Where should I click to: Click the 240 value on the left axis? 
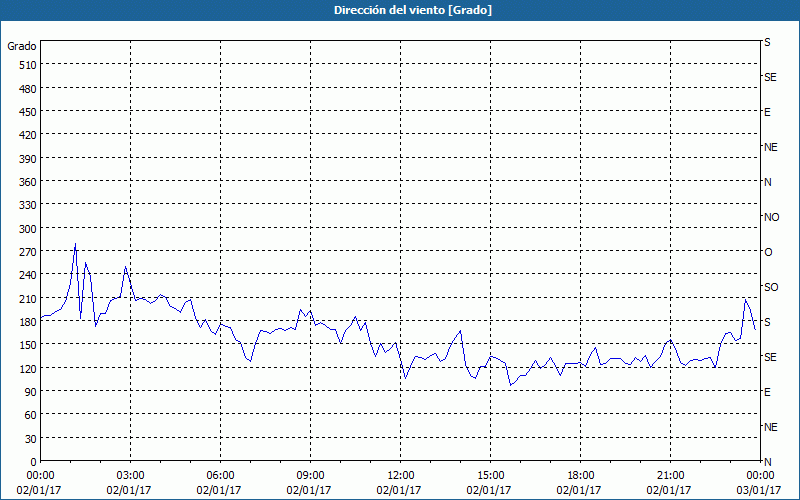[x=28, y=276]
